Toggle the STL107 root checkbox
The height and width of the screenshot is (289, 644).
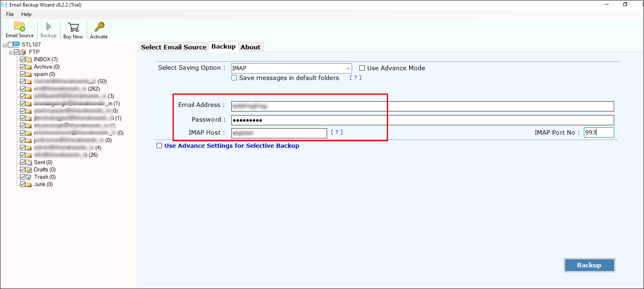[10, 44]
